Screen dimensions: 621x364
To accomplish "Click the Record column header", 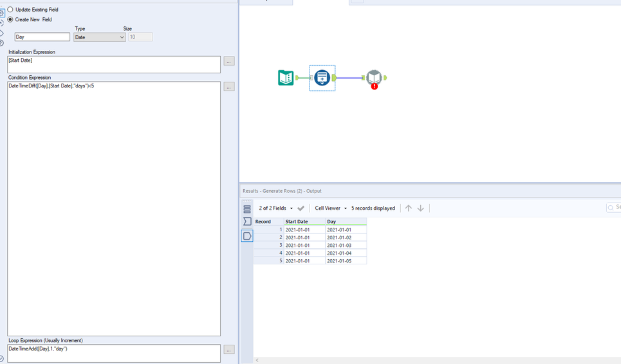I will point(268,222).
